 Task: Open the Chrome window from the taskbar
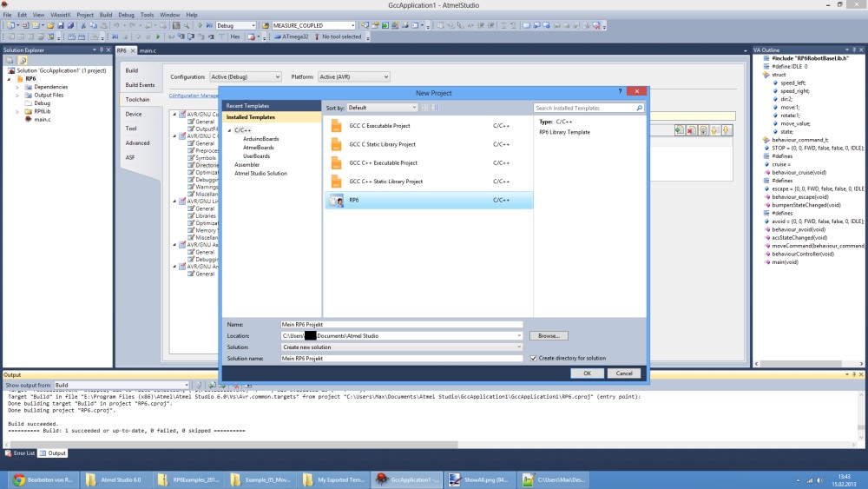[45, 479]
